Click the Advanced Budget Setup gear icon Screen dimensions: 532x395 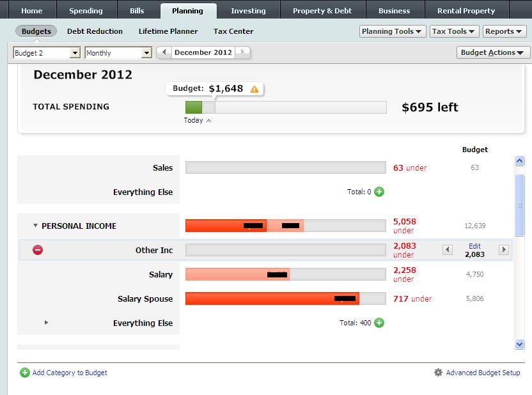point(438,372)
